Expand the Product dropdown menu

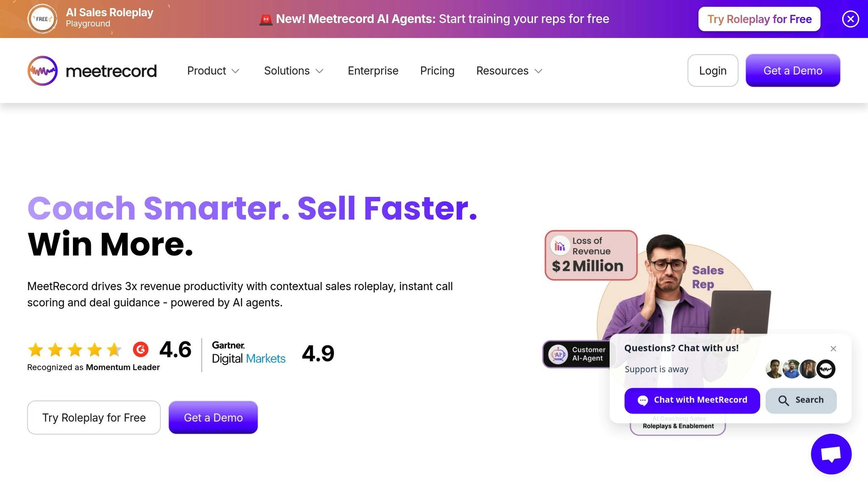click(214, 71)
